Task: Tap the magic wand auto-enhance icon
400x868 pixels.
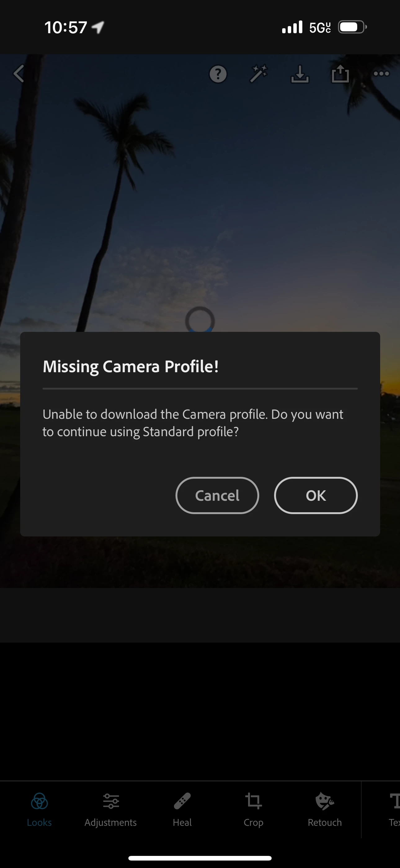Action: [259, 74]
